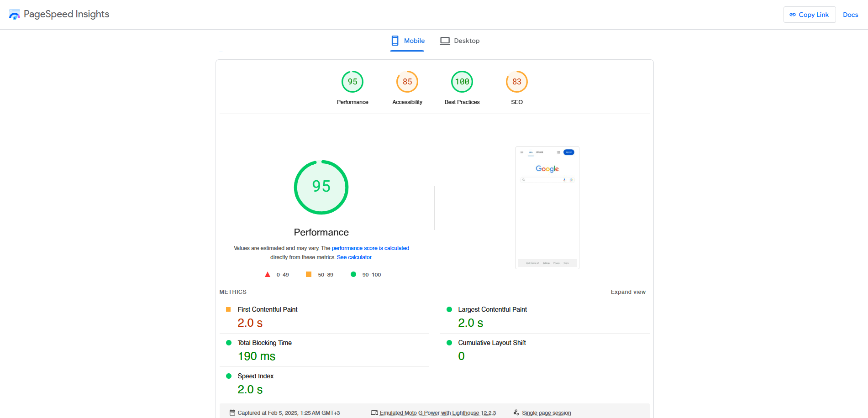Click the Desktop laptop icon
868x418 pixels.
click(x=445, y=41)
